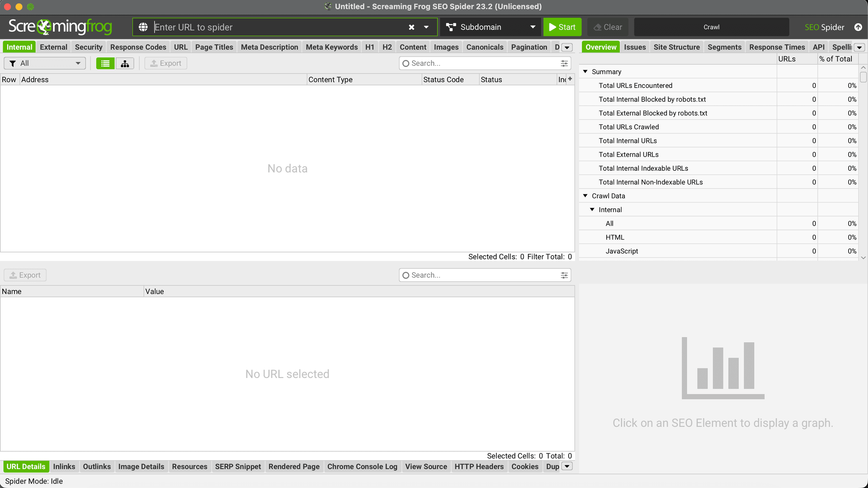The image size is (868, 488).
Task: Select Total Internal Indexable URLs row
Action: tap(718, 168)
